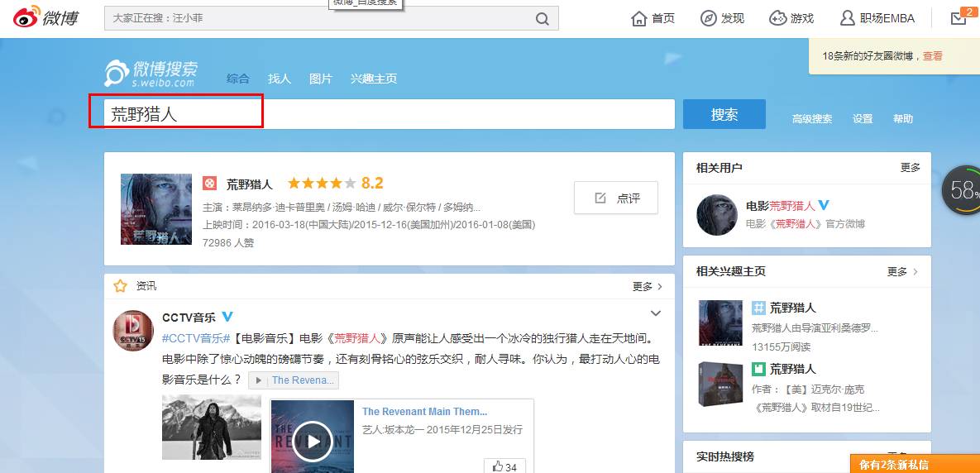Expand 更多 in 相关兴趣主页
Viewport: 980px width, 473px height.
click(902, 272)
